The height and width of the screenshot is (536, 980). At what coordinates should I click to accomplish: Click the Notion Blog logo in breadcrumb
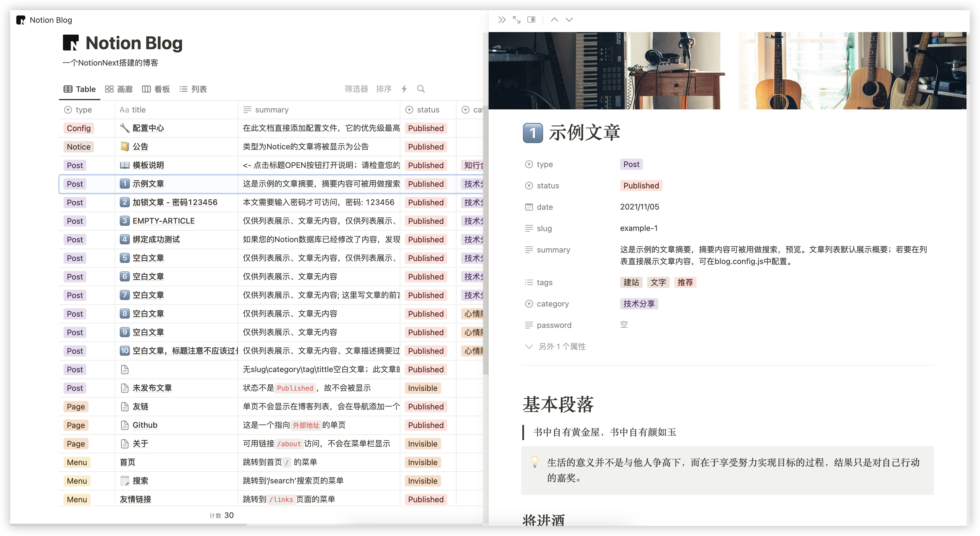(21, 20)
